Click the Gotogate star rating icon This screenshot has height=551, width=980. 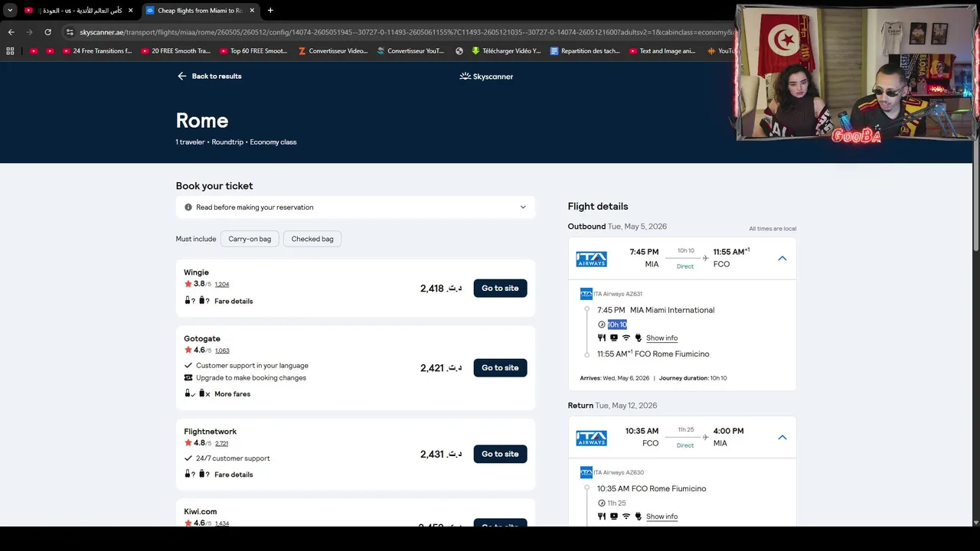click(x=188, y=350)
